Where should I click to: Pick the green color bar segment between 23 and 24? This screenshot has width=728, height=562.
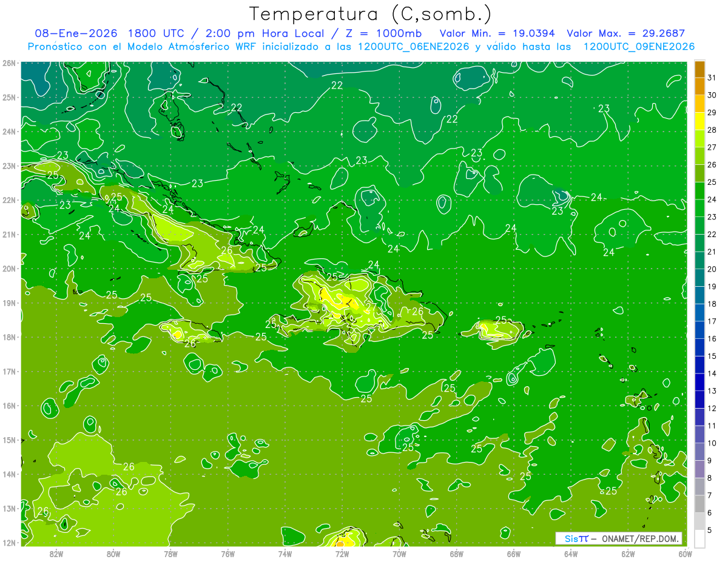coord(699,208)
